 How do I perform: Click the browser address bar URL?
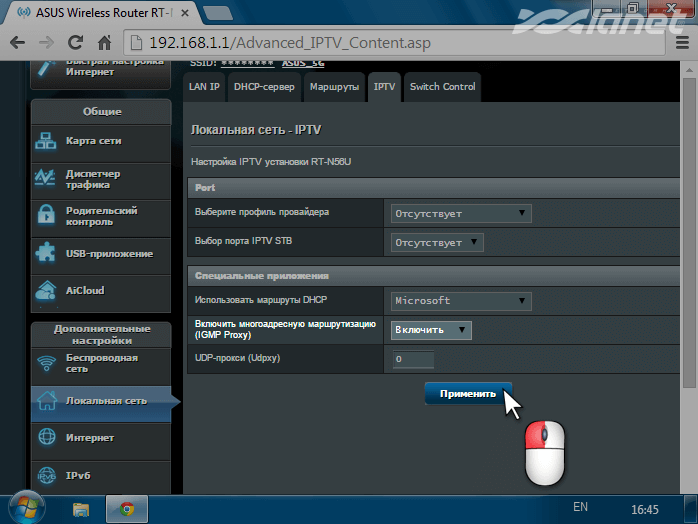pyautogui.click(x=300, y=44)
